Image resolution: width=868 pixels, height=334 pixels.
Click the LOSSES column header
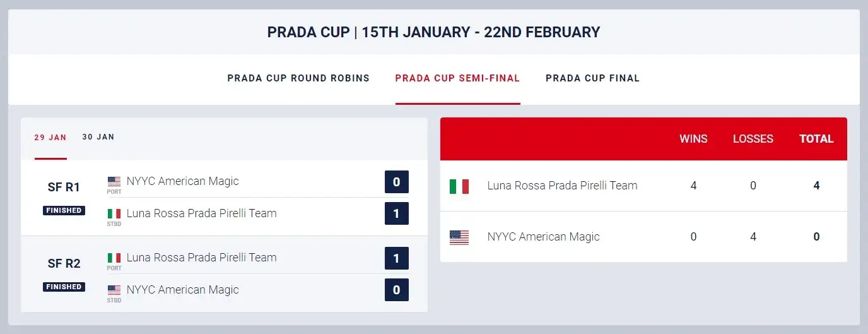coord(753,139)
